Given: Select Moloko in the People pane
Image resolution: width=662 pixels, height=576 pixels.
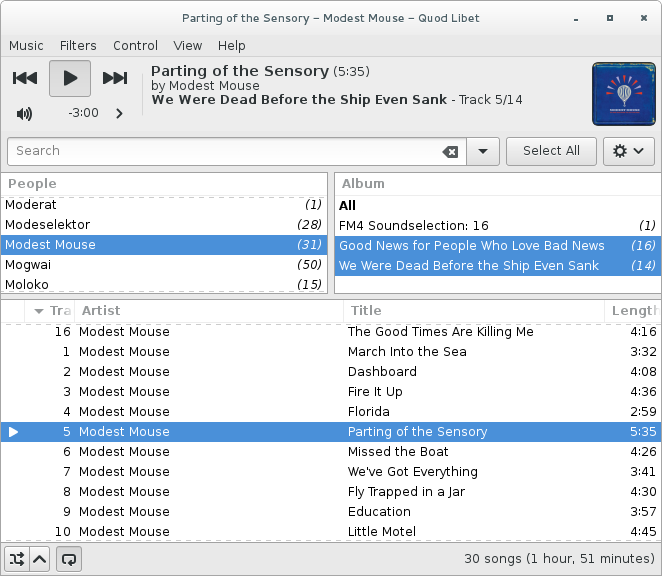Looking at the screenshot, I should [x=164, y=284].
